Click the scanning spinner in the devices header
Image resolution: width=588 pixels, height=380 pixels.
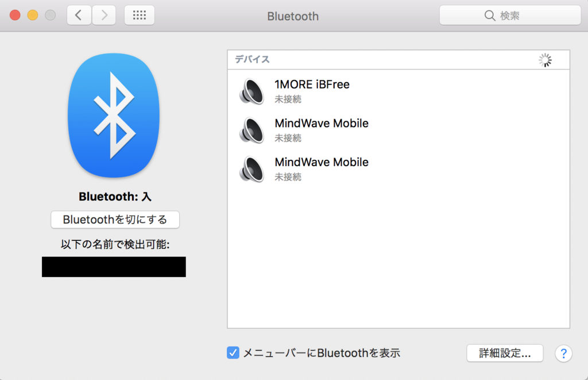[544, 60]
